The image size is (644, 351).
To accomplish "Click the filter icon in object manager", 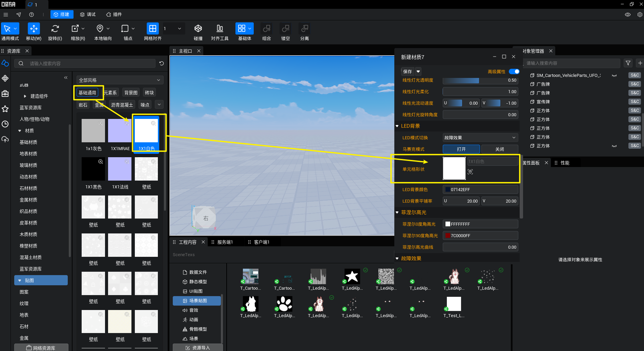I will pyautogui.click(x=628, y=63).
